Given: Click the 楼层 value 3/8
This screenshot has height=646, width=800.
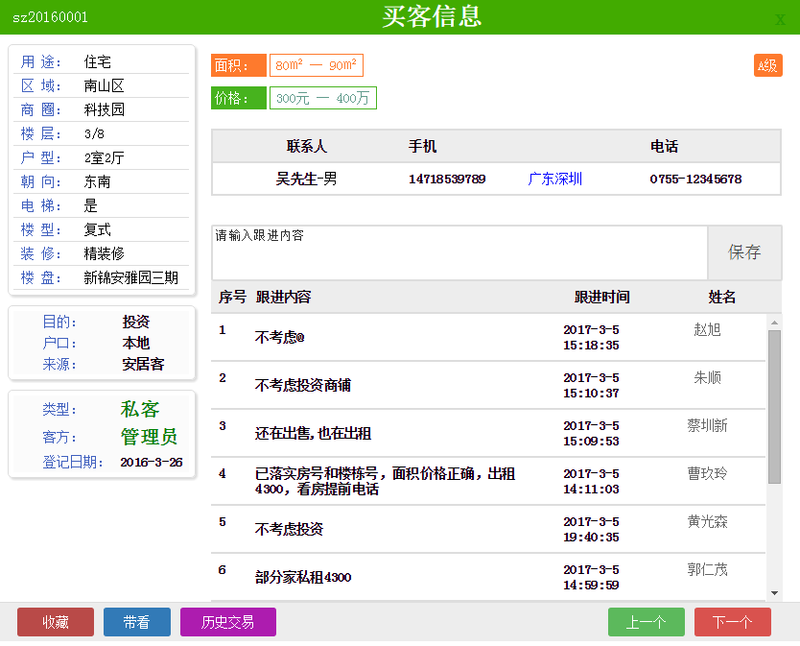Looking at the screenshot, I should pos(94,134).
